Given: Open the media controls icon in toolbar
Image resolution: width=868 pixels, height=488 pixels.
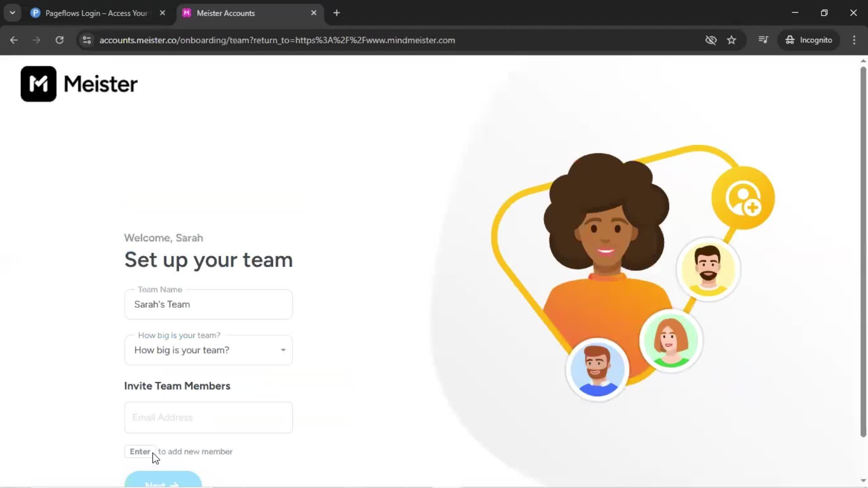Looking at the screenshot, I should 763,40.
